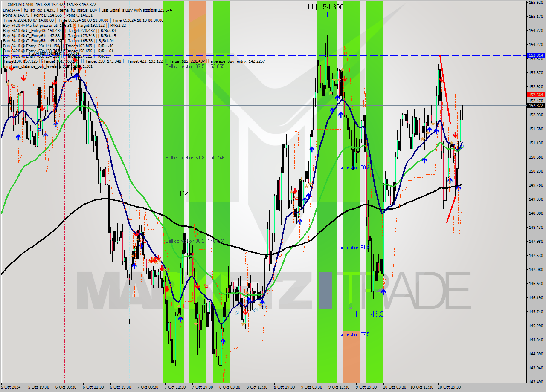Click 154.720 on the price axis

536,31
